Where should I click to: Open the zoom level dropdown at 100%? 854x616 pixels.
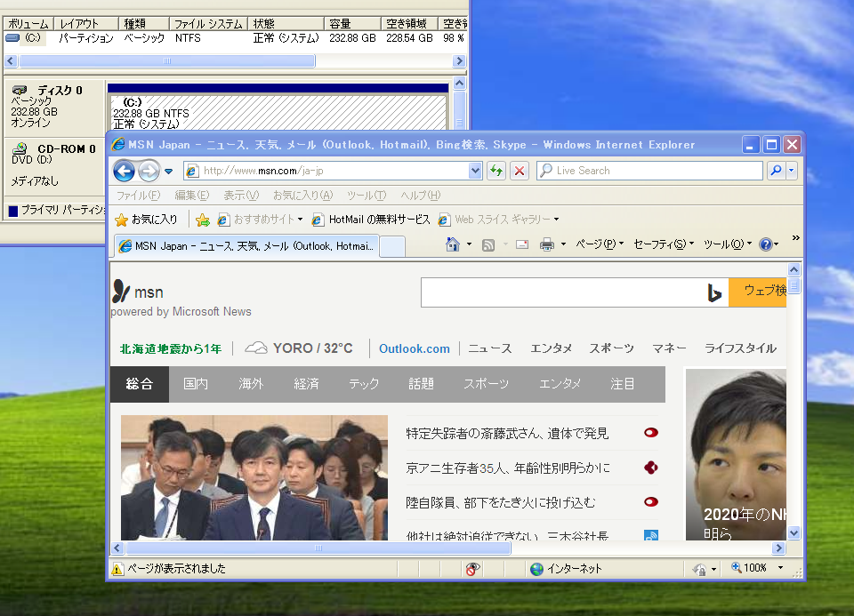point(758,567)
